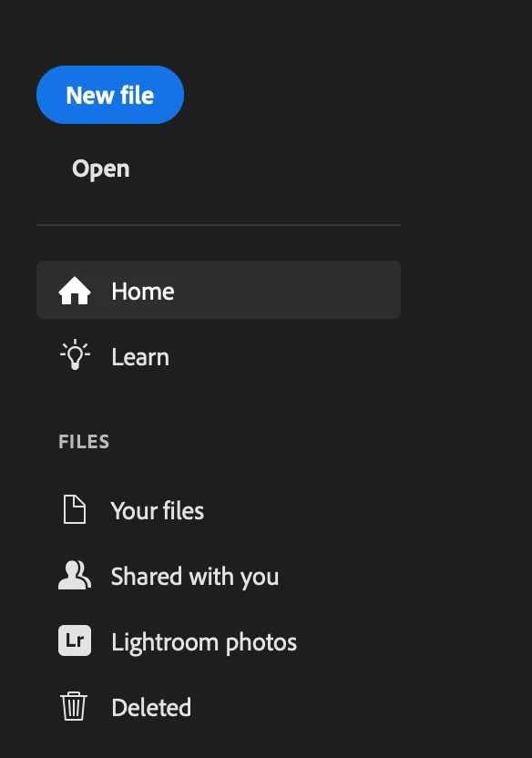Click the Shared with you people icon
This screenshot has height=758, width=532.
(x=75, y=575)
